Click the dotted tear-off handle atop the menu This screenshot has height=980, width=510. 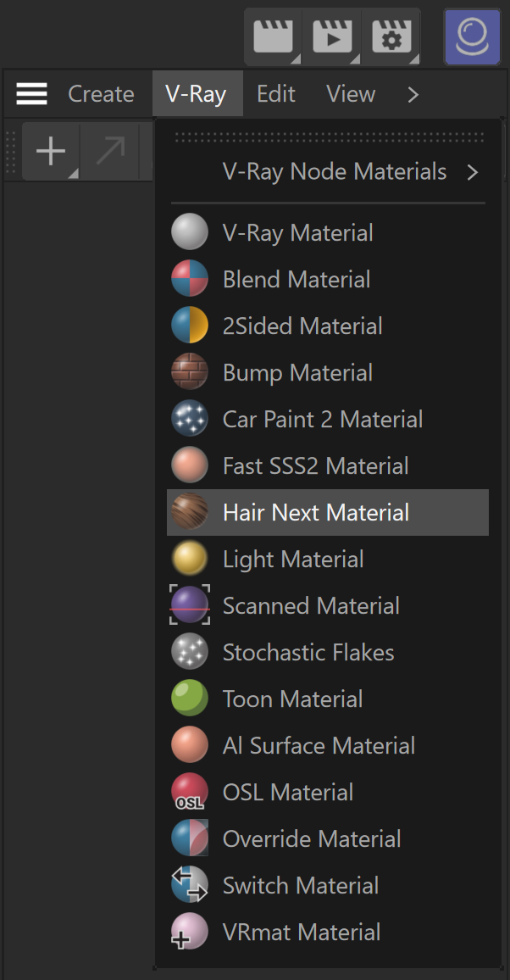tap(329, 136)
